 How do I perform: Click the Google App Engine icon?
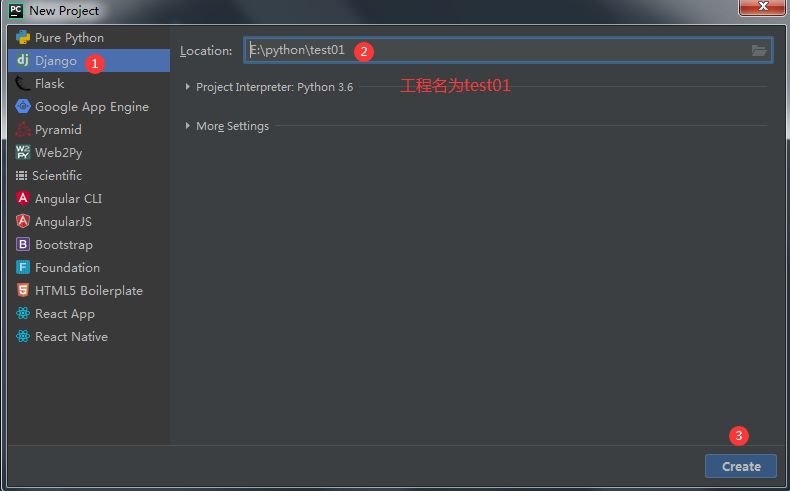point(23,106)
